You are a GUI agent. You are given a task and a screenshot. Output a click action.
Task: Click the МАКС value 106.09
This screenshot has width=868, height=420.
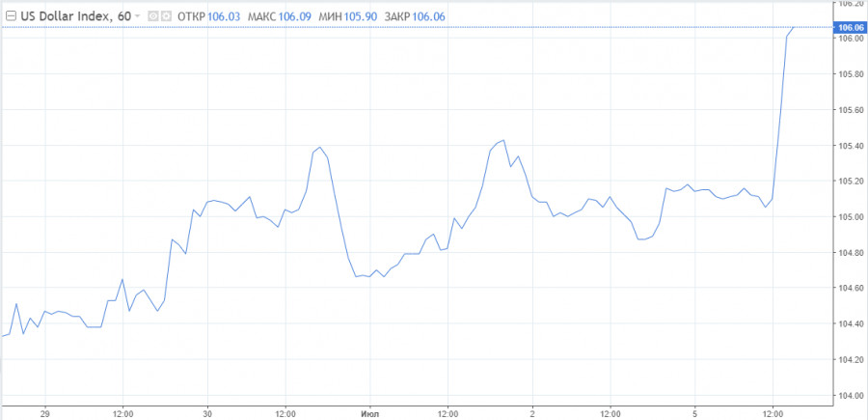click(294, 16)
